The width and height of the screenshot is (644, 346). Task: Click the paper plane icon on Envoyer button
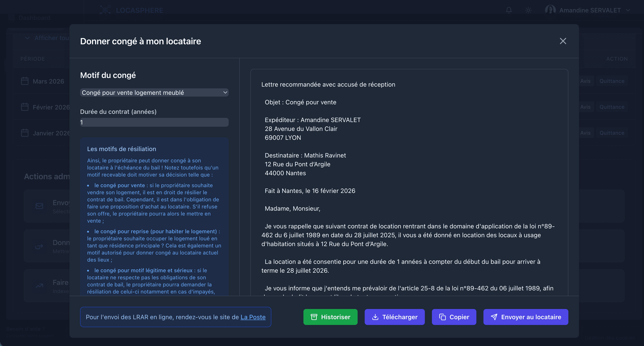point(494,317)
